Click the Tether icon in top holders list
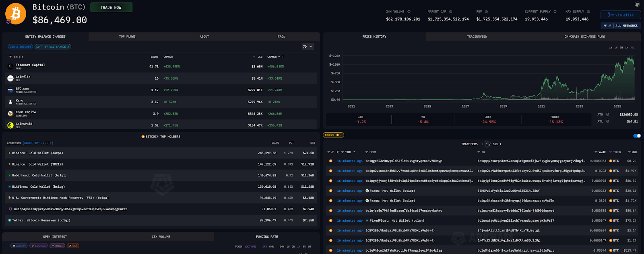This screenshot has width=644, height=254. [9, 220]
